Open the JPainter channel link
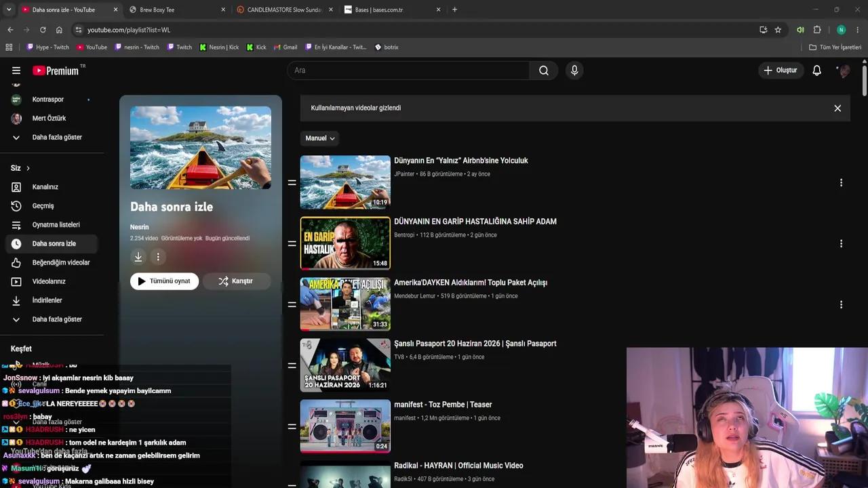The image size is (868, 488). (x=404, y=174)
